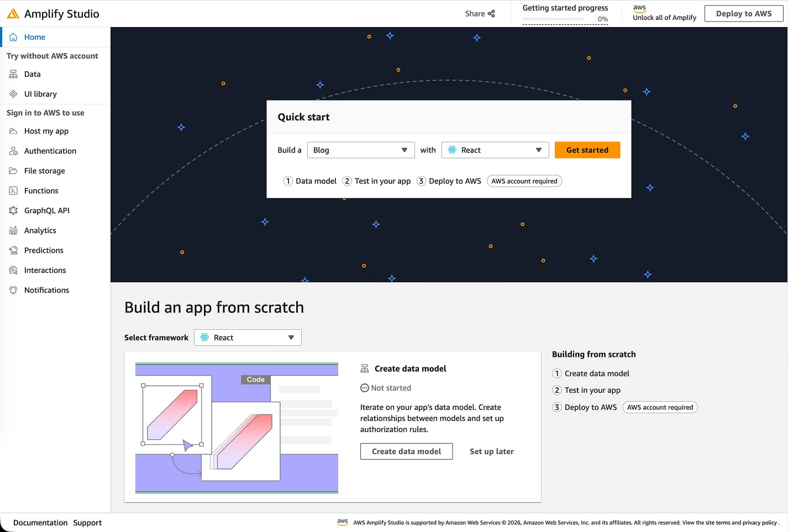Viewport: 788px width, 532px height.
Task: Switch to the Home tab
Action: point(35,37)
